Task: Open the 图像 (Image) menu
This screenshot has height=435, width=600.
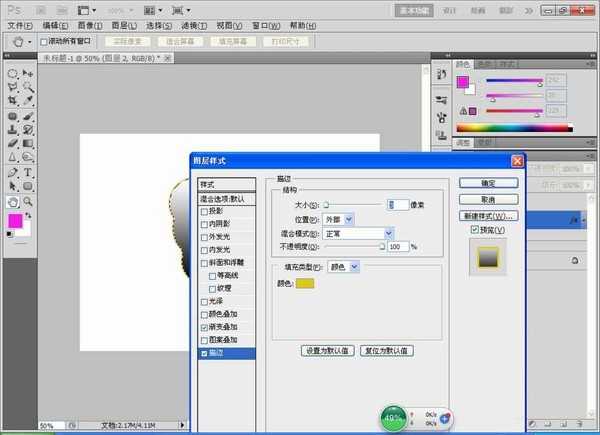Action: (89, 24)
